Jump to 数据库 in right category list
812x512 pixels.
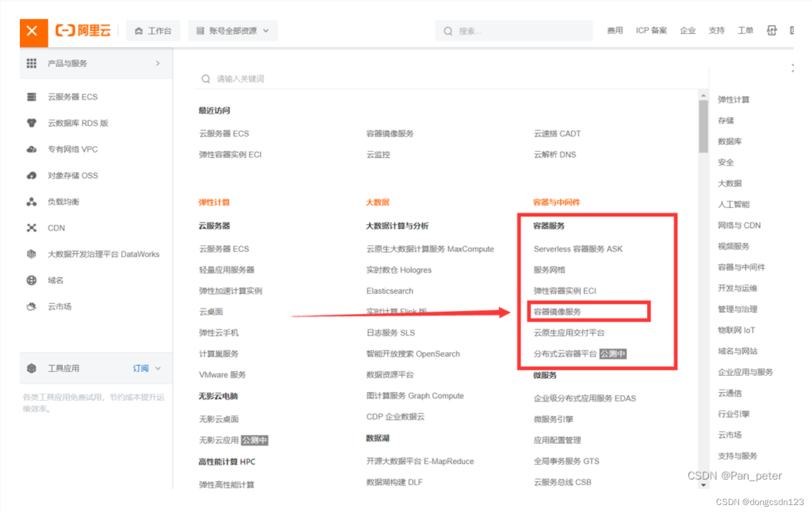click(730, 142)
